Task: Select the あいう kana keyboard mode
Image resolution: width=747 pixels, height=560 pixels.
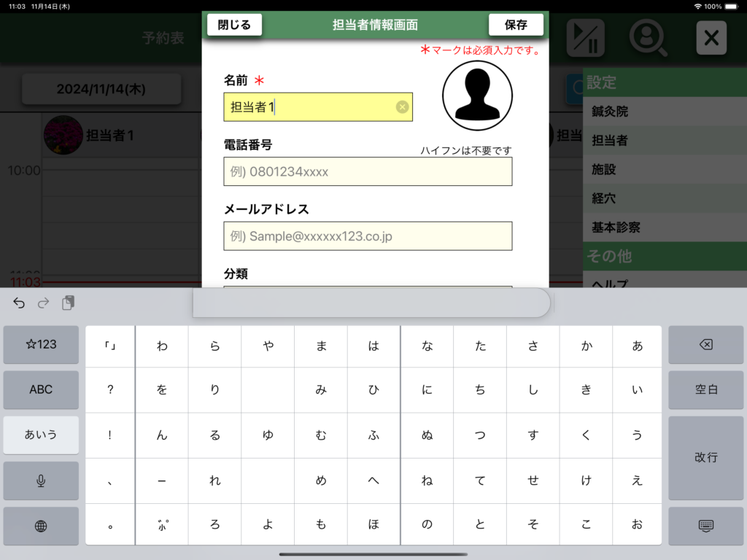Action: [41, 435]
